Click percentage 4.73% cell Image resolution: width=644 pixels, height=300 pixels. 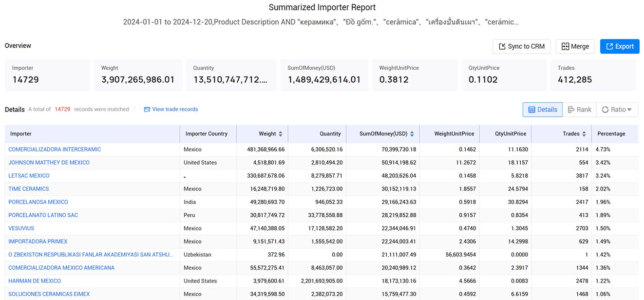click(603, 150)
